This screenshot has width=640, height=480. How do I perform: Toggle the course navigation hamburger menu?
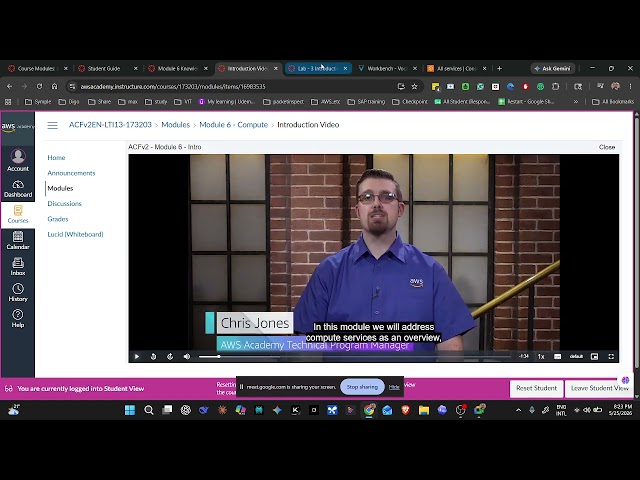52,125
